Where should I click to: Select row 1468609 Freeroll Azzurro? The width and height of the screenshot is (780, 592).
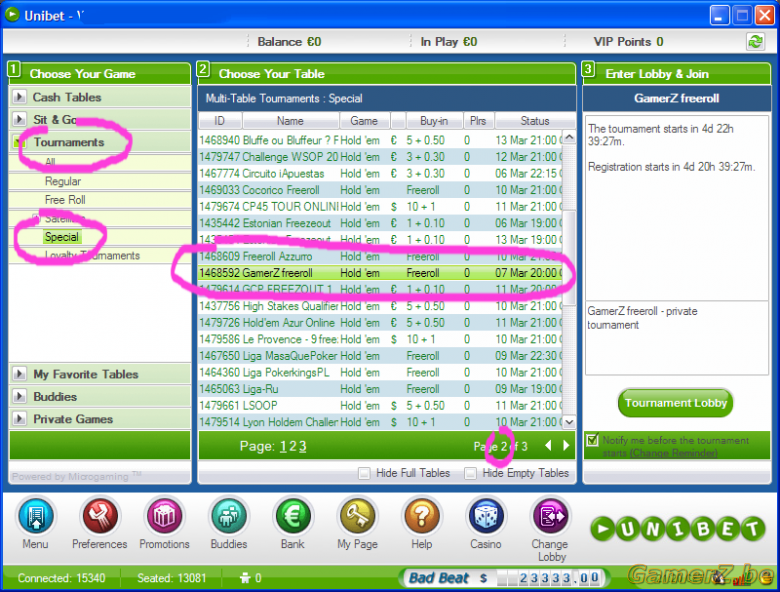[381, 256]
